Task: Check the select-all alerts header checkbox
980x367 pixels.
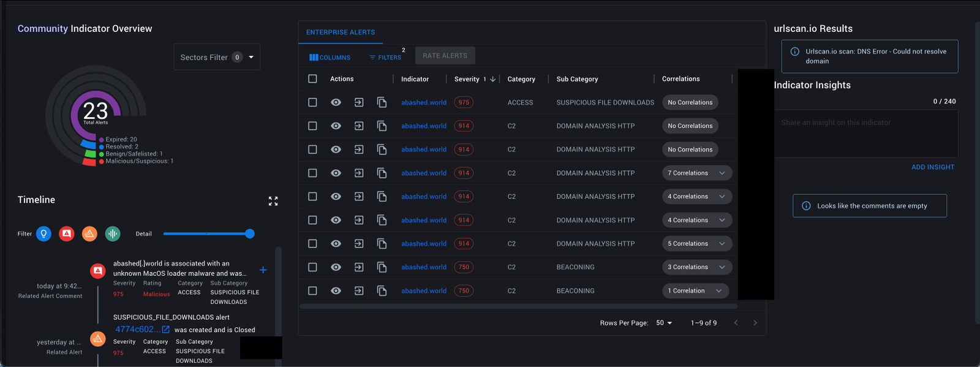Action: point(312,79)
